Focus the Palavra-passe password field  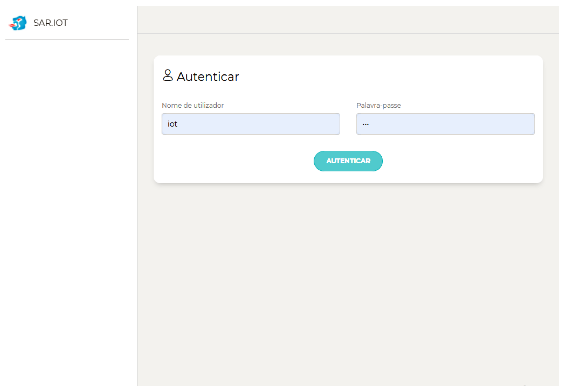pyautogui.click(x=445, y=124)
